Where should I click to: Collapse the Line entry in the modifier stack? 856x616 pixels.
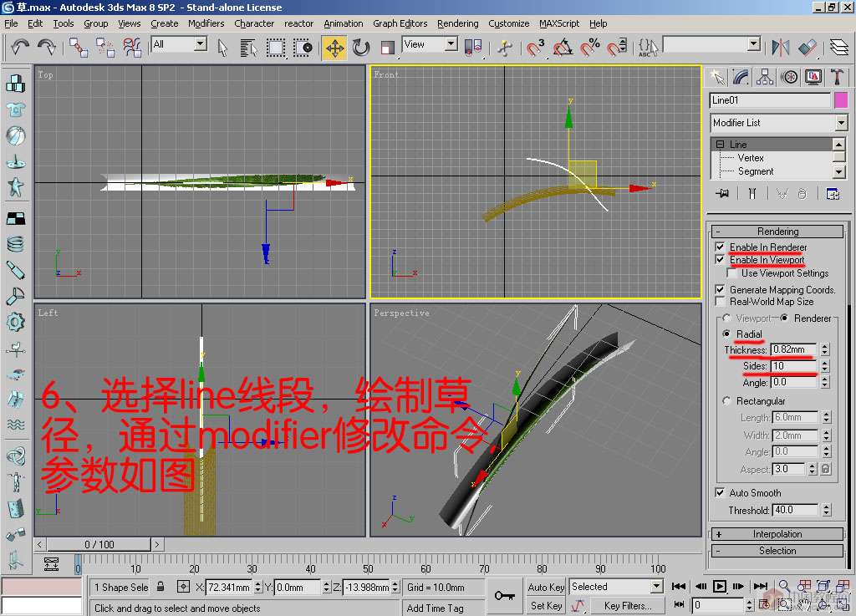click(720, 145)
